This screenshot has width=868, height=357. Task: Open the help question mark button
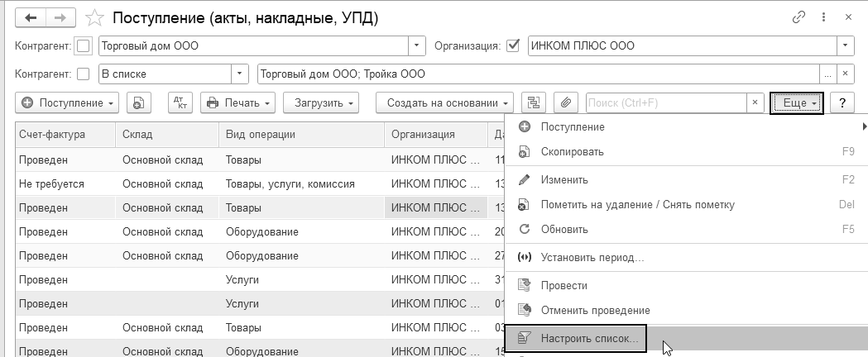click(842, 102)
